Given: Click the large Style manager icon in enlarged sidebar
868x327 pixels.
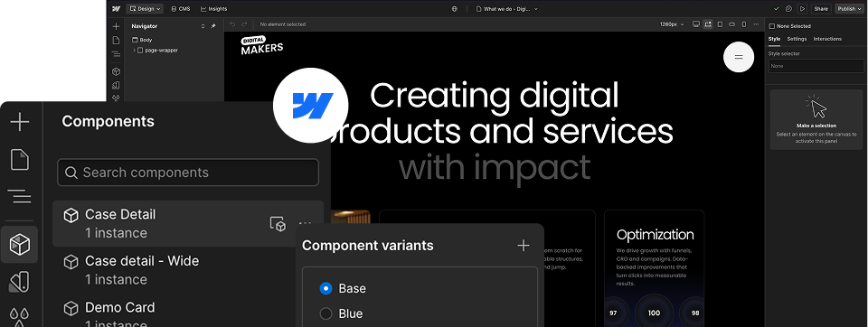Looking at the screenshot, I should pos(20,282).
